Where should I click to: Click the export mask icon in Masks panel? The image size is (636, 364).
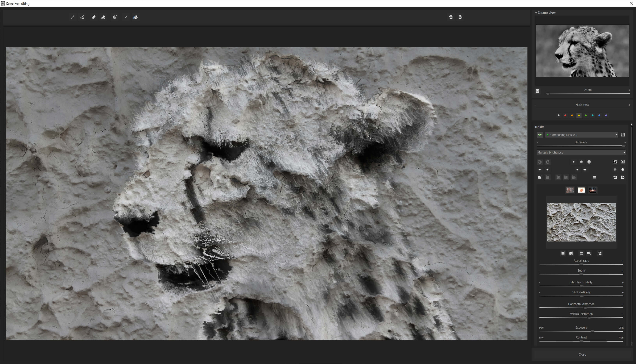click(623, 177)
